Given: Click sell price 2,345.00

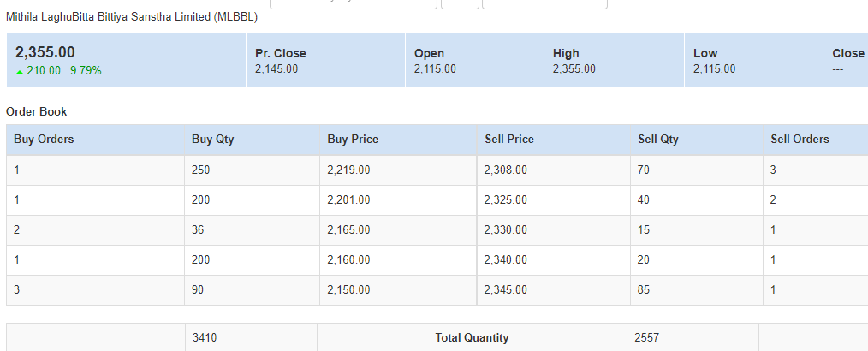Looking at the screenshot, I should [505, 289].
